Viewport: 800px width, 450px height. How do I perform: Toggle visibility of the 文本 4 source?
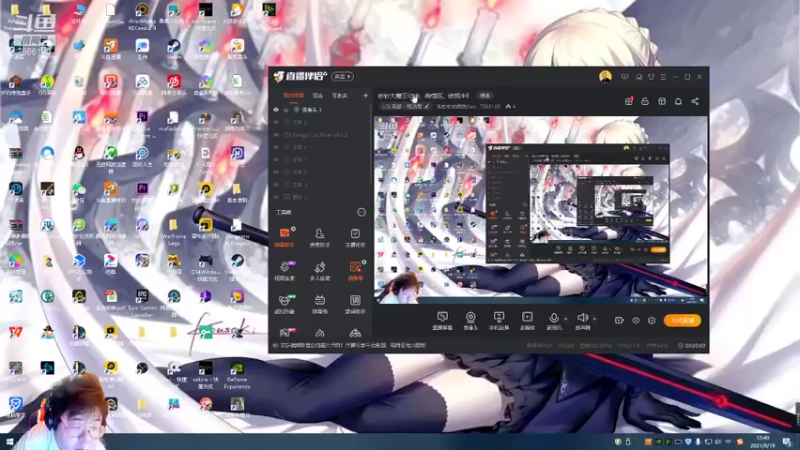pyautogui.click(x=276, y=147)
